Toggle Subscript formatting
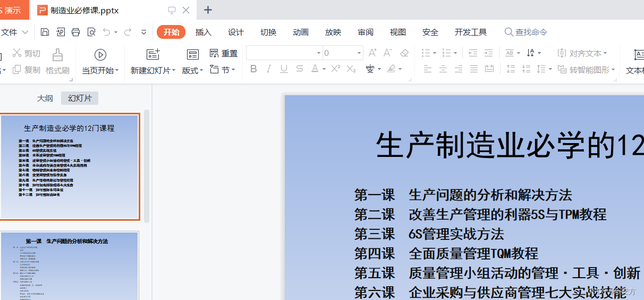 pos(351,69)
